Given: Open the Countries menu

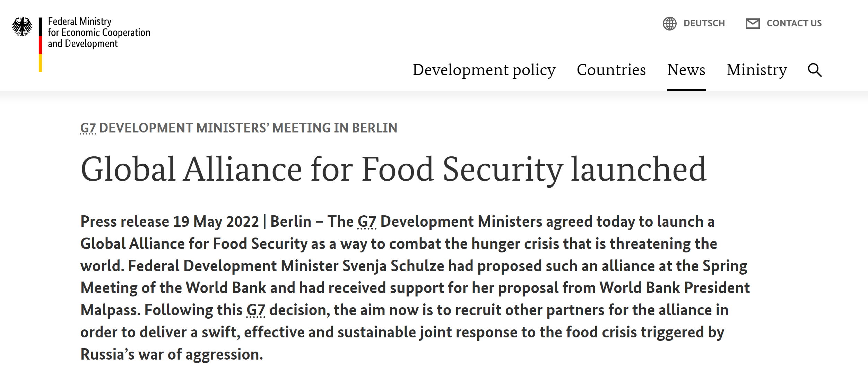Looking at the screenshot, I should (x=611, y=70).
